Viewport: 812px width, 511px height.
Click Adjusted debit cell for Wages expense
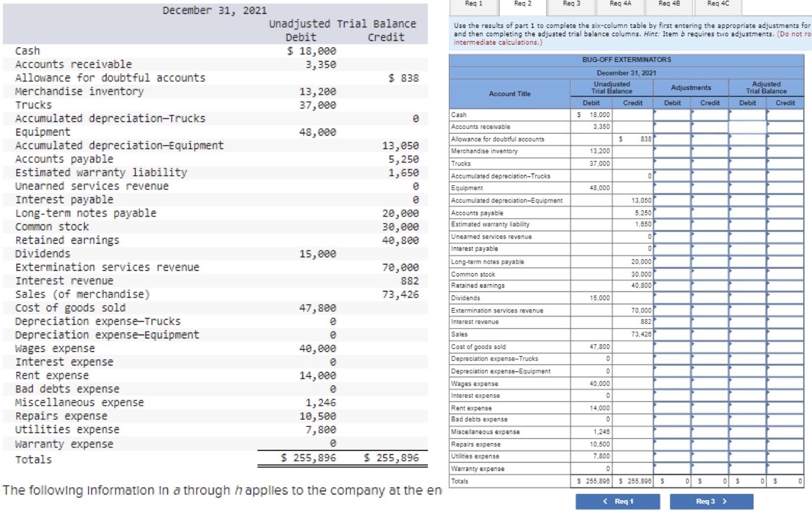(x=748, y=383)
